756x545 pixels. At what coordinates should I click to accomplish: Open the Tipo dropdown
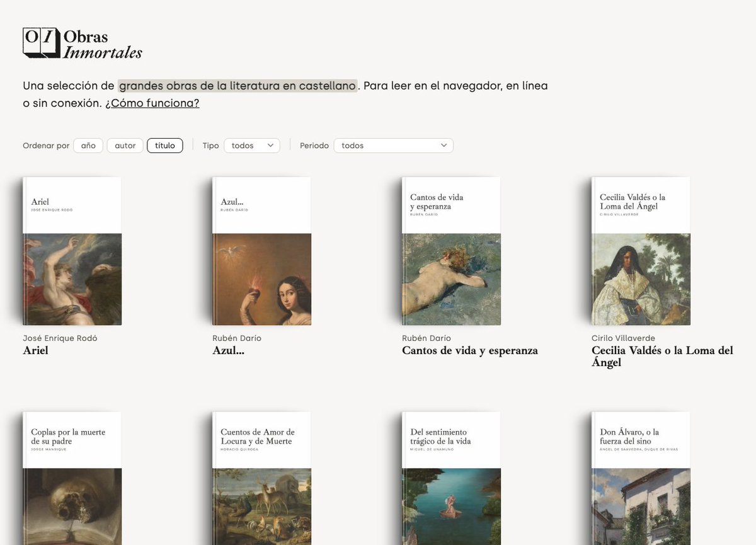pos(252,146)
